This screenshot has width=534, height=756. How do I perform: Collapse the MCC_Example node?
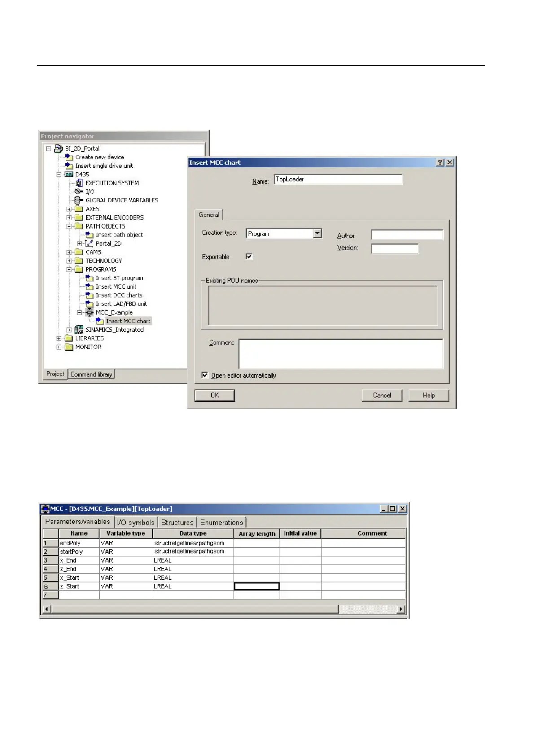click(x=79, y=312)
